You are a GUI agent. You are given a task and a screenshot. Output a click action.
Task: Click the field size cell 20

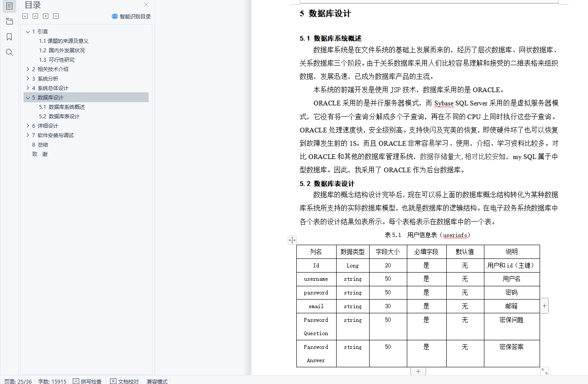388,266
